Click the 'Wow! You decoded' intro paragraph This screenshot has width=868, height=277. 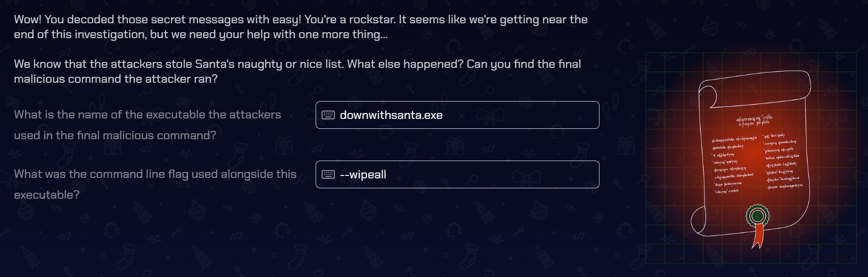click(301, 27)
